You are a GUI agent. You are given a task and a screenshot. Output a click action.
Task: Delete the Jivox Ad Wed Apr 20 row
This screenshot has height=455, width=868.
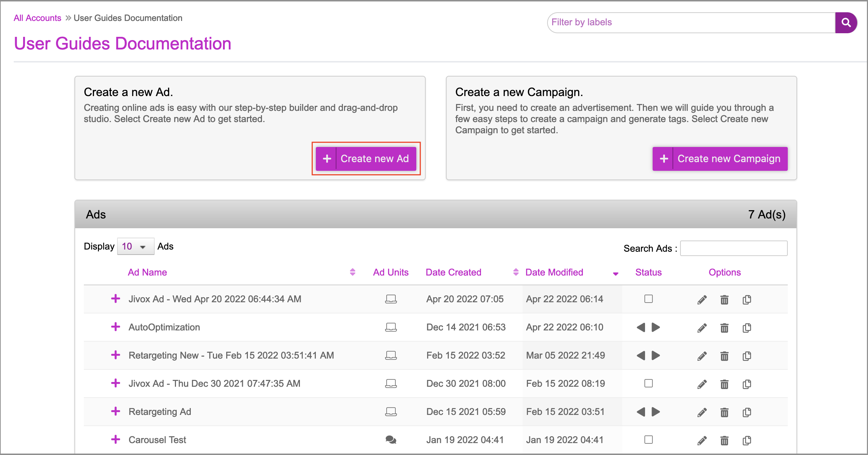point(724,300)
